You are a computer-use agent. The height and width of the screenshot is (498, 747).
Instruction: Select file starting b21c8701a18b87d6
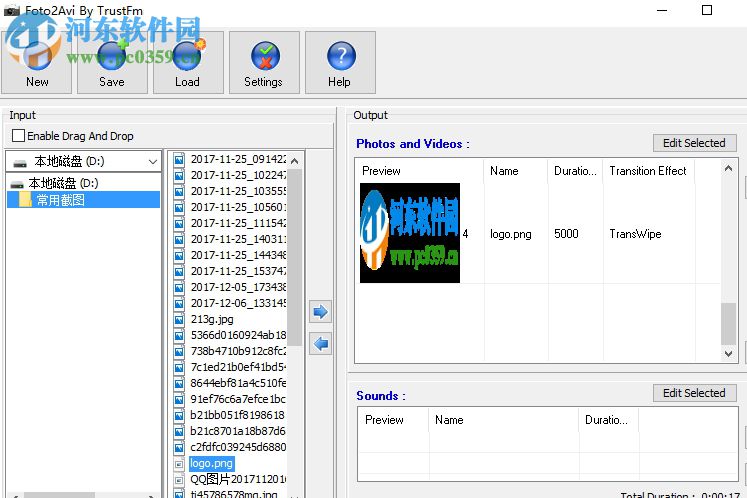point(238,431)
